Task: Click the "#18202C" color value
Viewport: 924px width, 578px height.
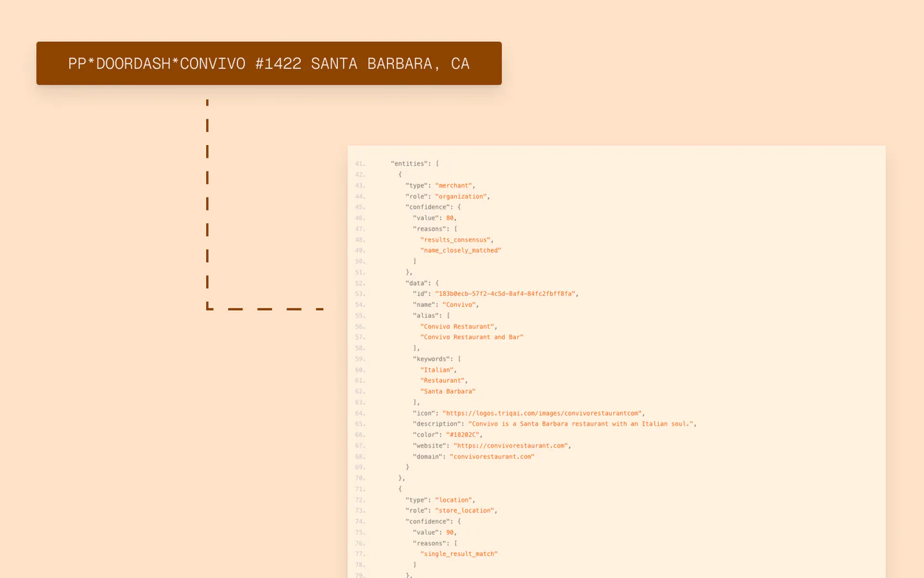Action: point(463,435)
